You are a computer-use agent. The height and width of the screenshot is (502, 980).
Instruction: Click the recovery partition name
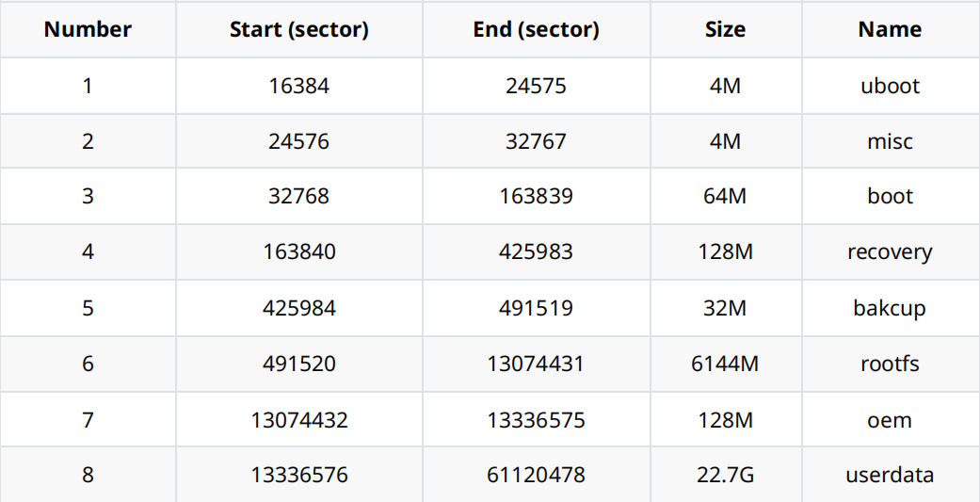point(890,251)
